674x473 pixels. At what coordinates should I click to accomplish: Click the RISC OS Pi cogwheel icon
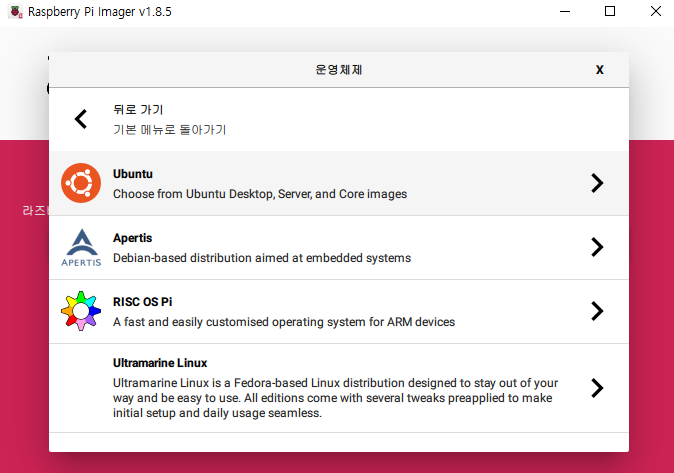click(x=81, y=311)
